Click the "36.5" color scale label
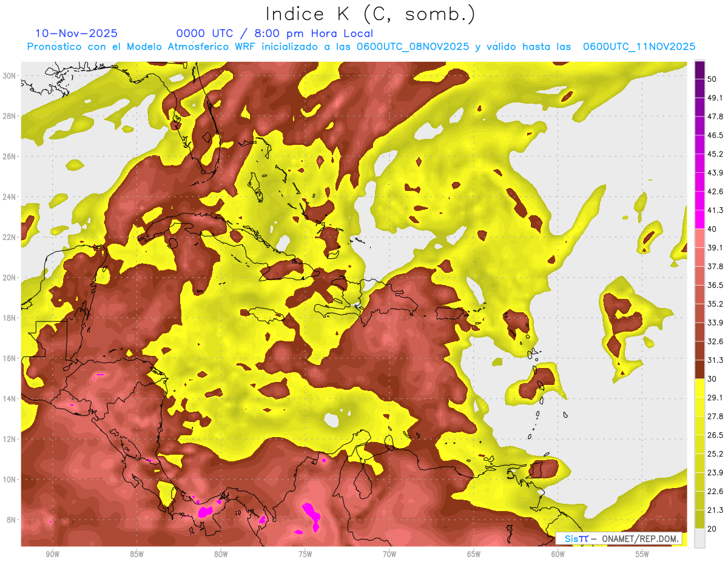The image size is (728, 562). (x=715, y=285)
